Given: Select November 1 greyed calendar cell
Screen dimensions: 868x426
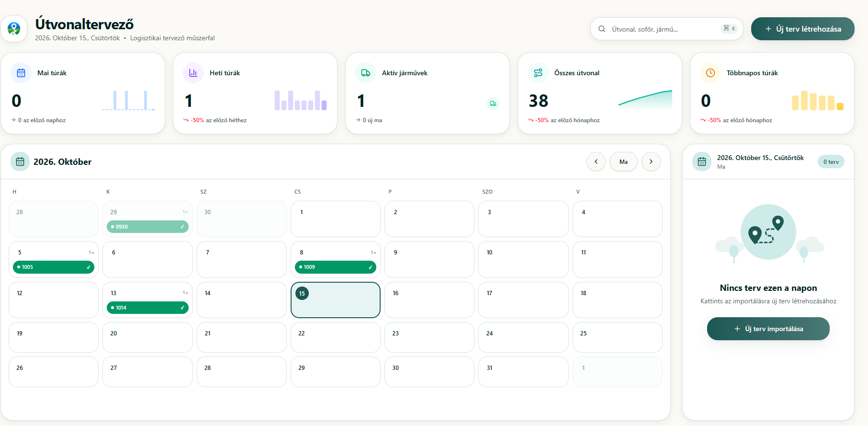Looking at the screenshot, I should (x=618, y=372).
